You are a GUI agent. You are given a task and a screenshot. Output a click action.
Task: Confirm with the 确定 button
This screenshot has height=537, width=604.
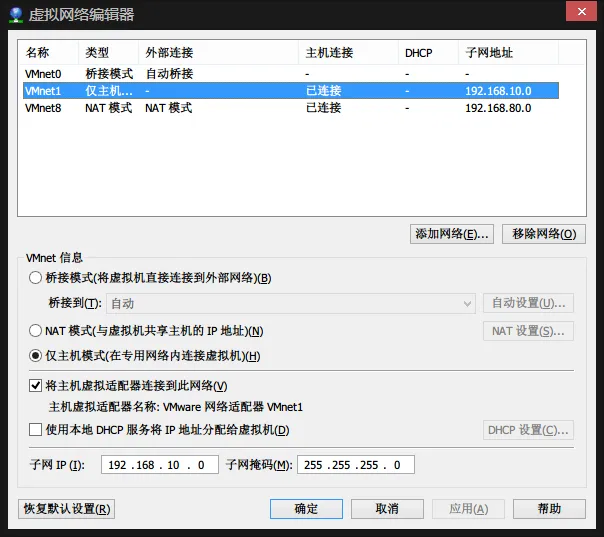click(306, 509)
